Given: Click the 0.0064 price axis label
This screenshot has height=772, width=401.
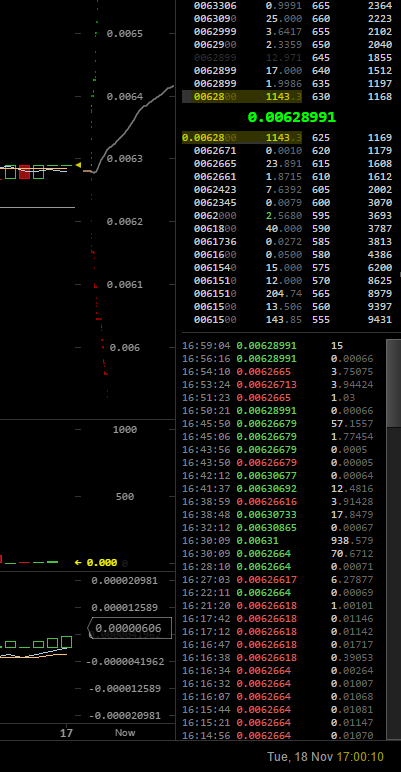Looking at the screenshot, I should coord(125,96).
